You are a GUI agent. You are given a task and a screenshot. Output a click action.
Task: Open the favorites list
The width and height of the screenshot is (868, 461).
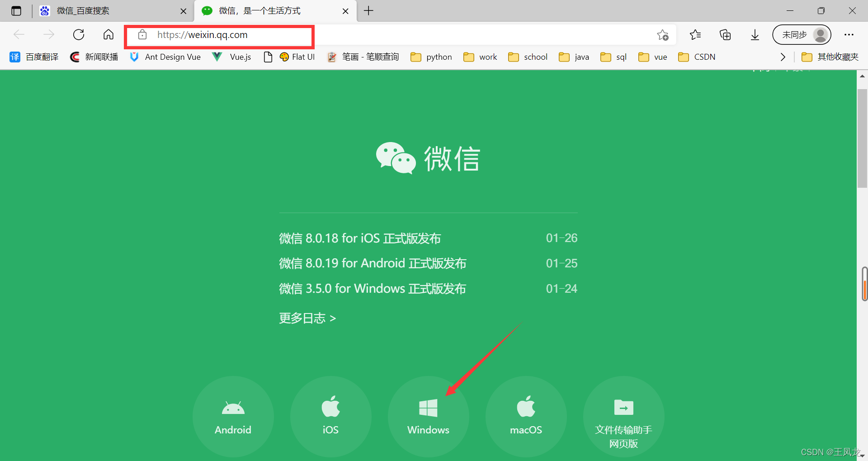[x=695, y=35]
